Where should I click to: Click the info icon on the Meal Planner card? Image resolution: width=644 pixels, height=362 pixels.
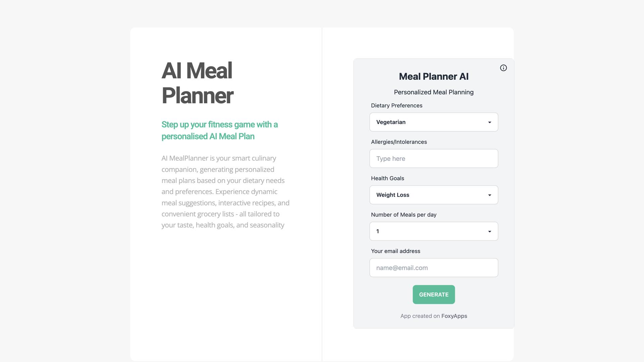click(x=503, y=68)
